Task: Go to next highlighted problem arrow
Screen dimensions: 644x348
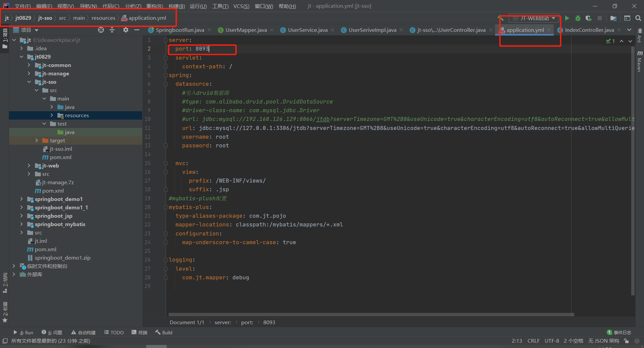Action: point(630,41)
